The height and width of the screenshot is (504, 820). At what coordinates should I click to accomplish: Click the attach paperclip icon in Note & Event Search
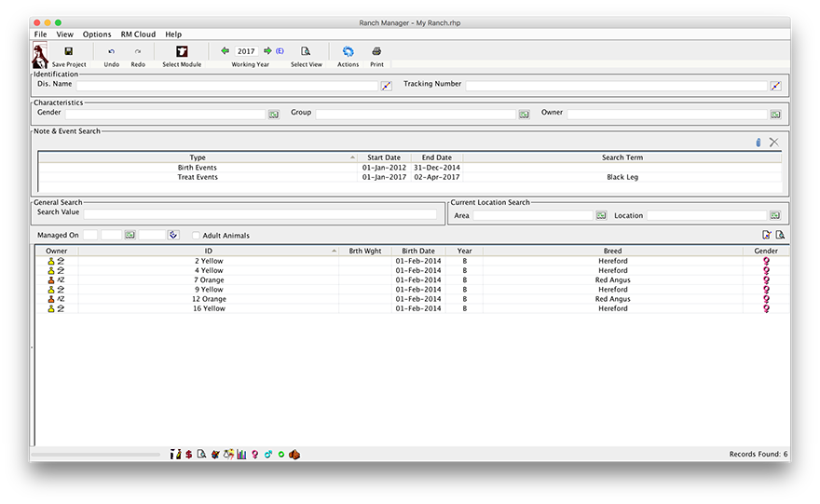coord(758,143)
